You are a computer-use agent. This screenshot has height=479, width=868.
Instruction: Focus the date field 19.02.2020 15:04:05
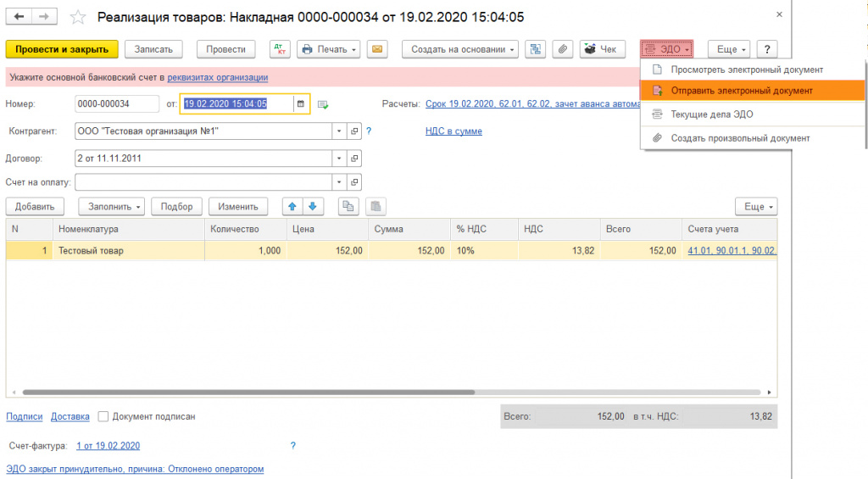pos(237,103)
